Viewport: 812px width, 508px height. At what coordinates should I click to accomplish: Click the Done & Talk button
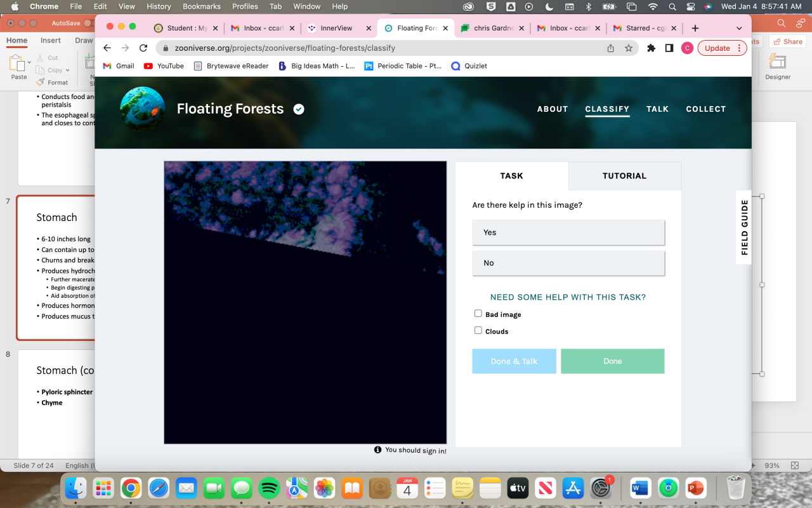click(514, 361)
